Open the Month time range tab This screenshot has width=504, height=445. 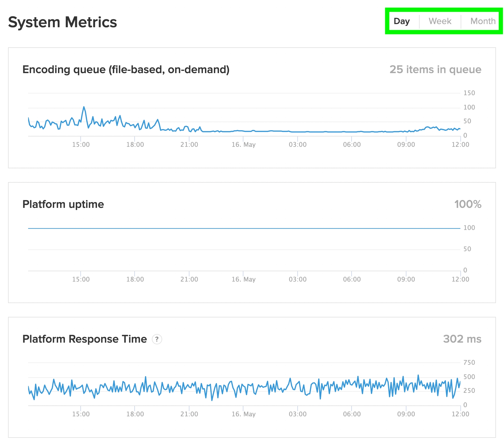(x=483, y=21)
